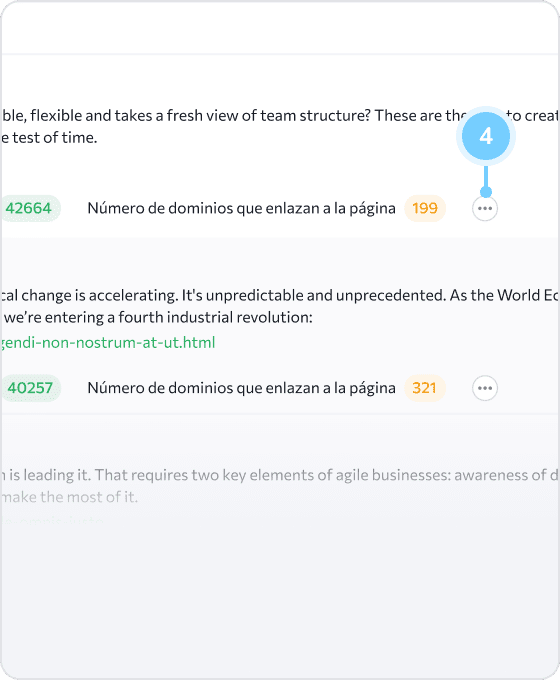Click the 'unpredictable and unprecedented' phrase

[x=314, y=295]
